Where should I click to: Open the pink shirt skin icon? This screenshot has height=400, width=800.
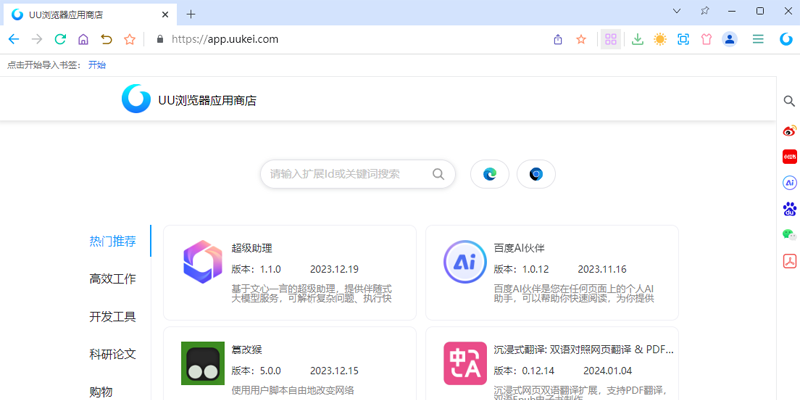pyautogui.click(x=707, y=39)
